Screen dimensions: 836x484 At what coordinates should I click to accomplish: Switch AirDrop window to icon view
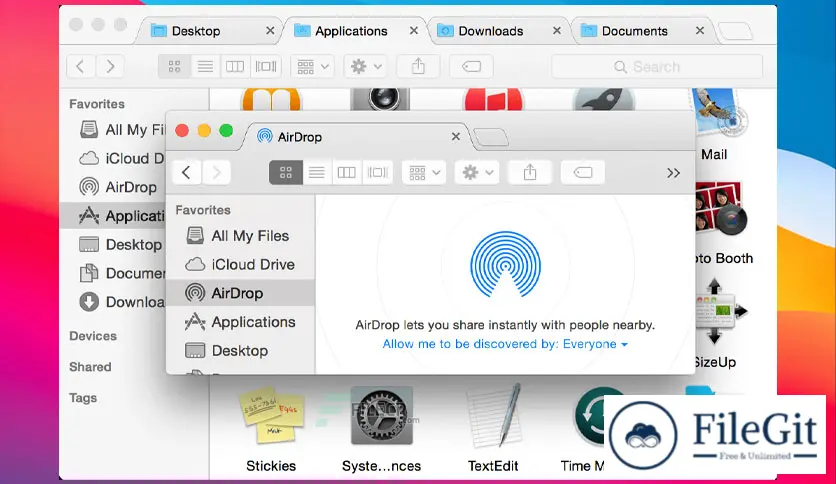(x=285, y=172)
